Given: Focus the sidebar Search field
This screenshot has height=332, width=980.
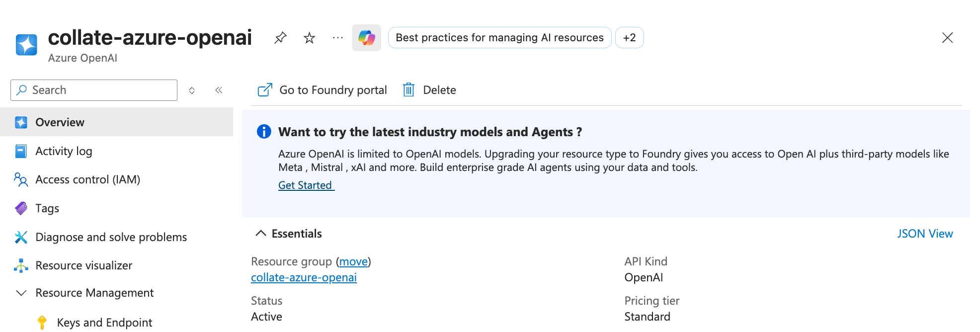Looking at the screenshot, I should 94,90.
